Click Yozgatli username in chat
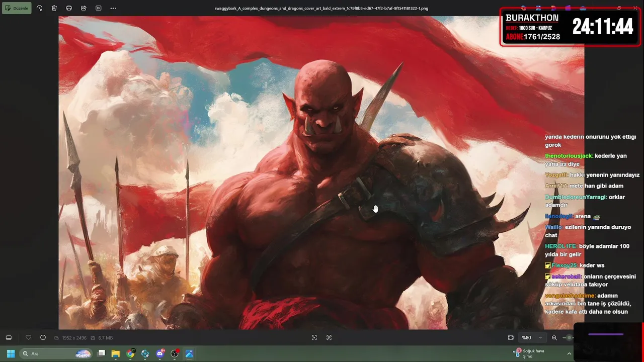 [556, 175]
